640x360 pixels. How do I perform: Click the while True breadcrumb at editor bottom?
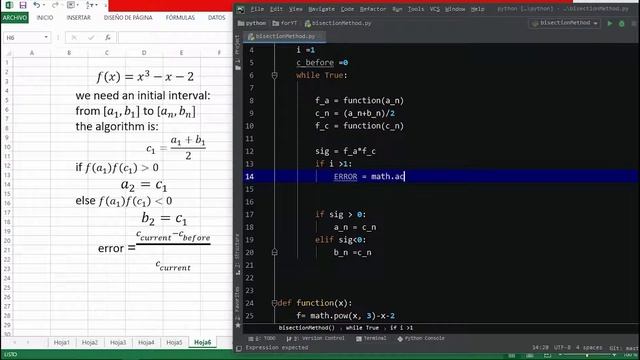[x=362, y=328]
